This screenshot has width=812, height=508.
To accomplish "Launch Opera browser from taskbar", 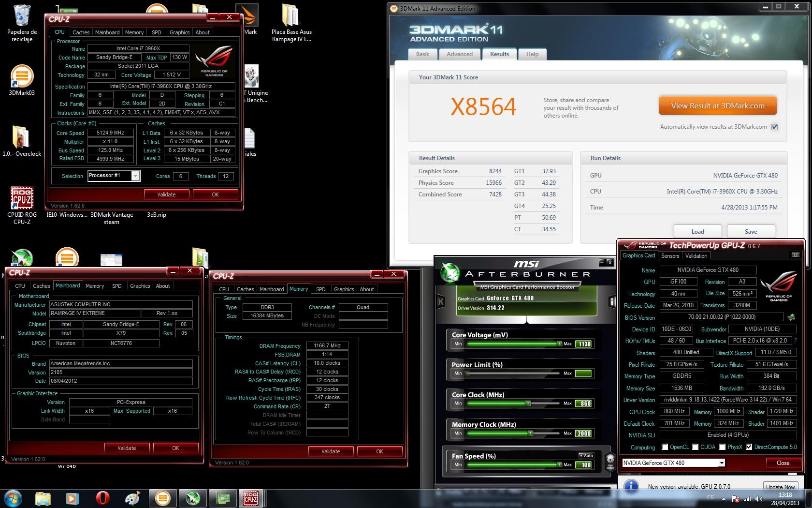I will pos(102,498).
